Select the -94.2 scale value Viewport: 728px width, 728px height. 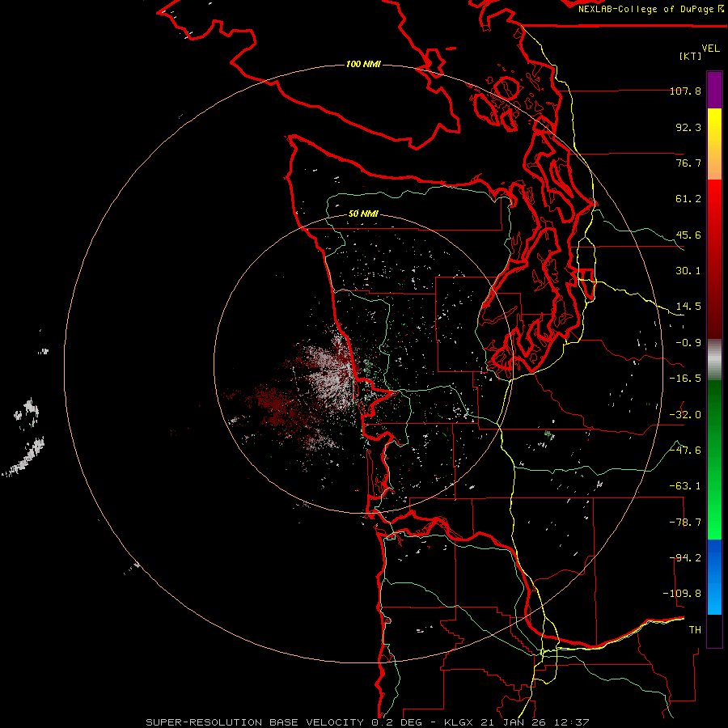[x=685, y=558]
